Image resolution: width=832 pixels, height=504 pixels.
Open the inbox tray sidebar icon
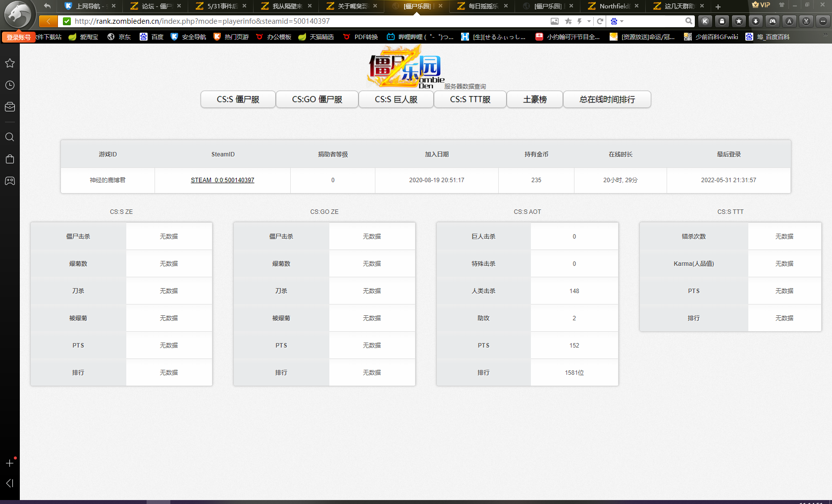[x=10, y=107]
